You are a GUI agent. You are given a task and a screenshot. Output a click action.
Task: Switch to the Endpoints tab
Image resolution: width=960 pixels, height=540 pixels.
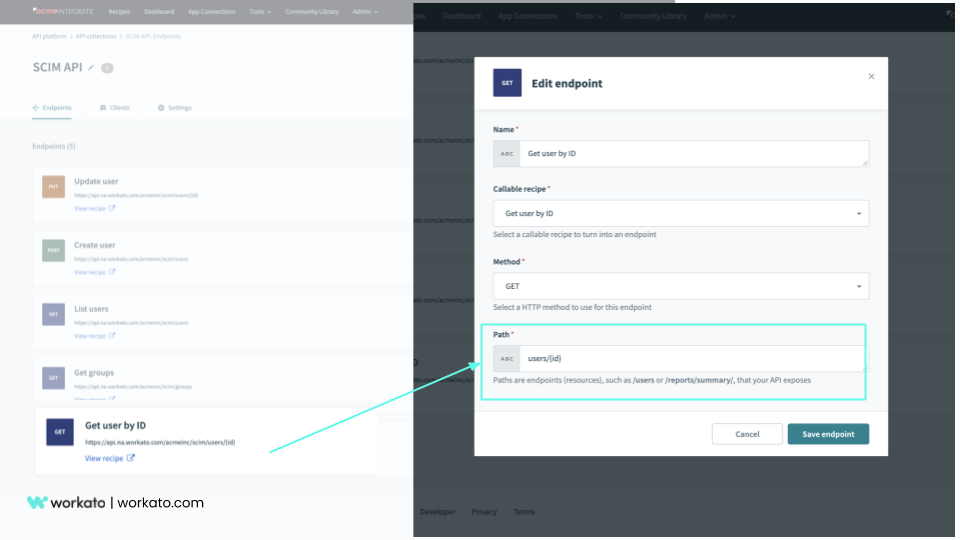[52, 108]
